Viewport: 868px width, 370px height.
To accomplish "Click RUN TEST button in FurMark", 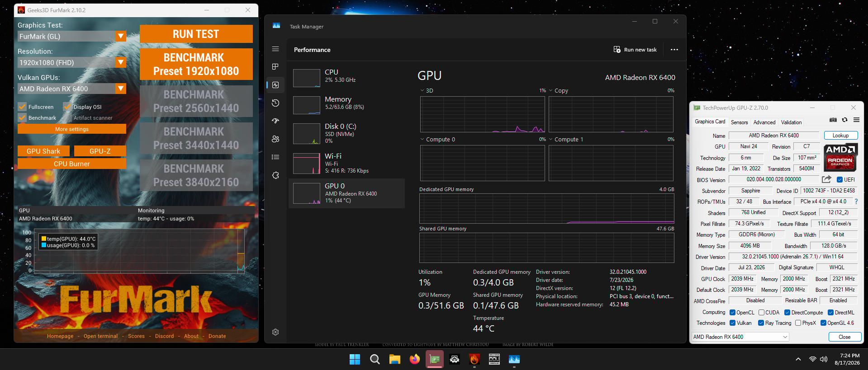I will point(196,34).
